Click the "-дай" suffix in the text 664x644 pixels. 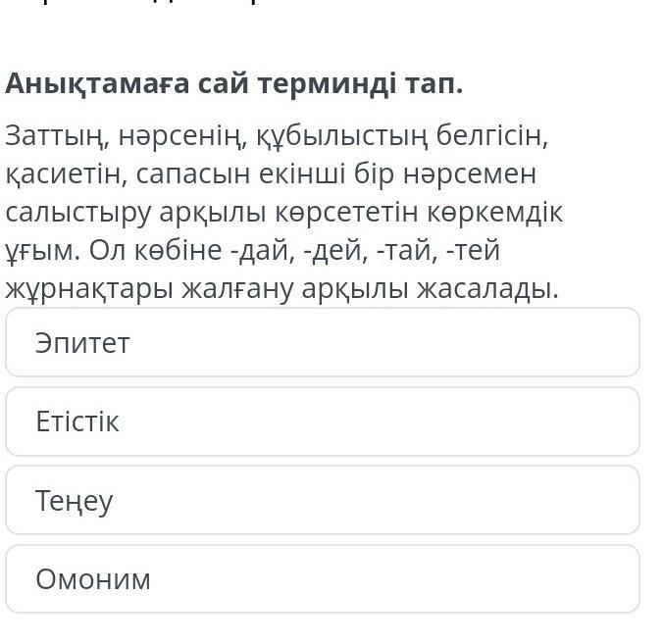[x=258, y=251]
